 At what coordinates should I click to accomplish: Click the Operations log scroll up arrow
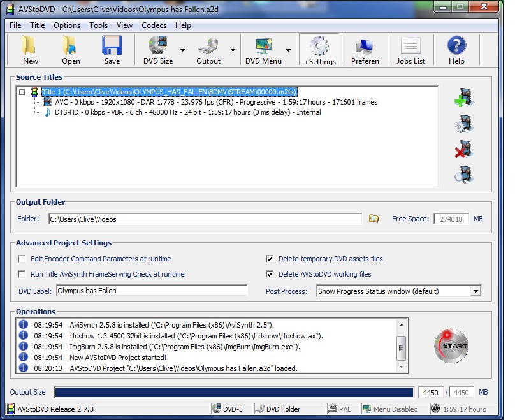click(x=401, y=325)
